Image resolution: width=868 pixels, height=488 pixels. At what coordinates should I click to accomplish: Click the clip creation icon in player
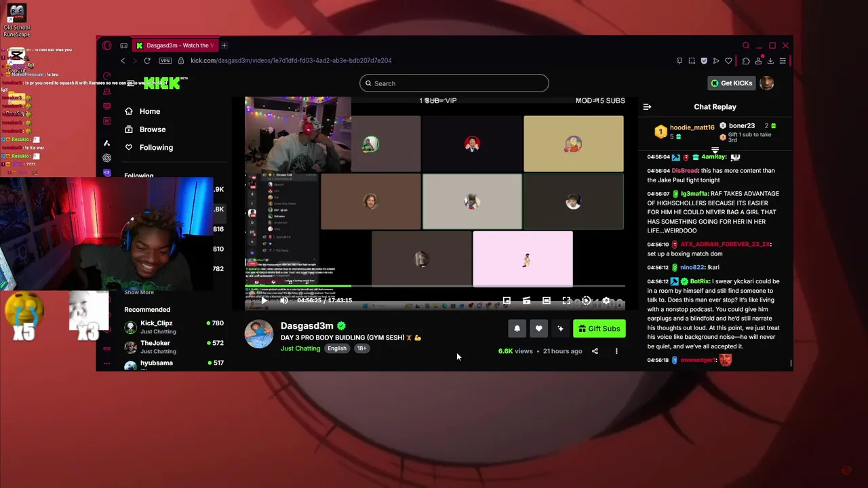[x=527, y=300]
